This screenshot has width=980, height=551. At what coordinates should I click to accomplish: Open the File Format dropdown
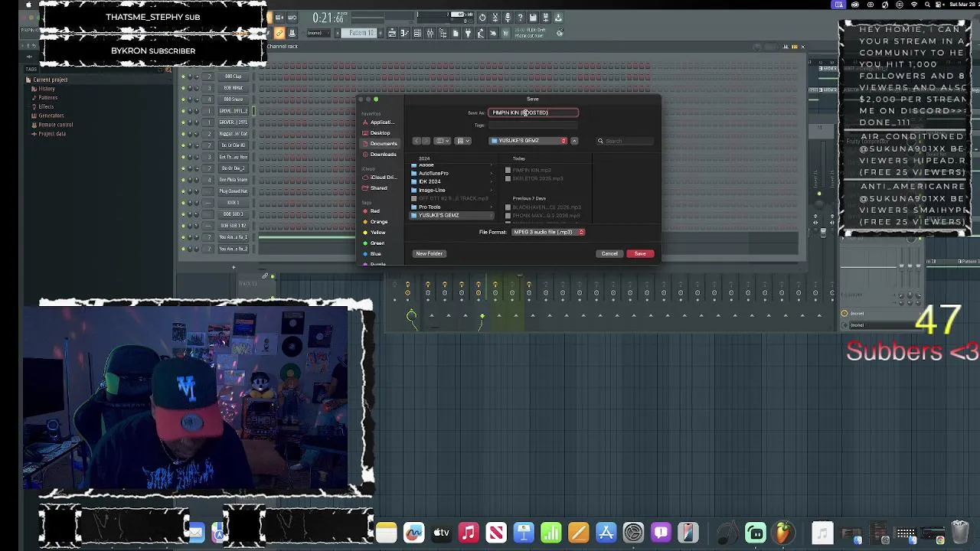click(x=548, y=232)
